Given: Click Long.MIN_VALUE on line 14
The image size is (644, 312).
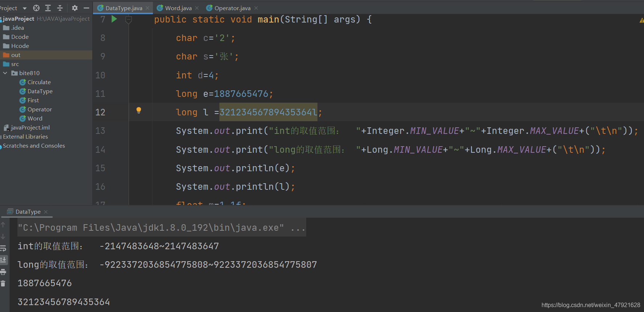Looking at the screenshot, I should pos(405,150).
